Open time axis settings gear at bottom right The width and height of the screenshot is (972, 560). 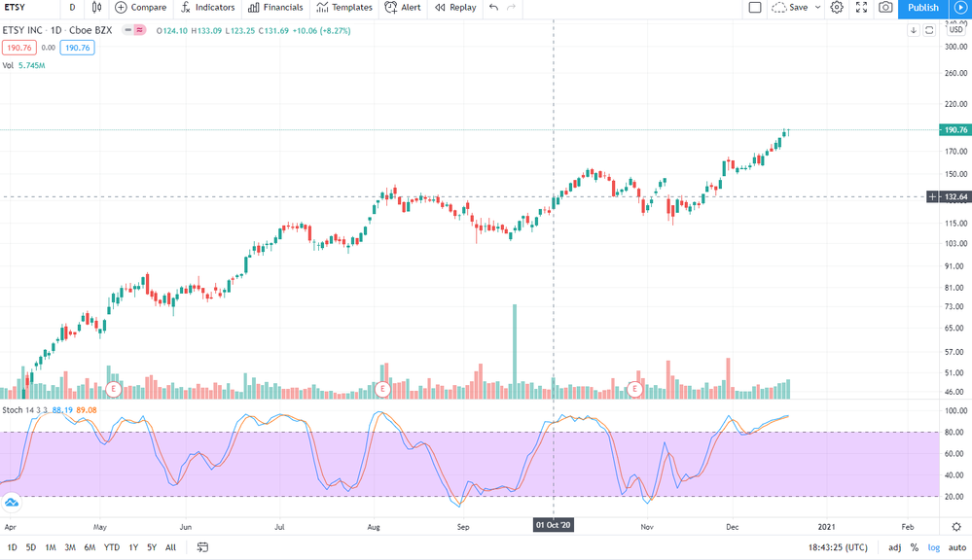[956, 527]
